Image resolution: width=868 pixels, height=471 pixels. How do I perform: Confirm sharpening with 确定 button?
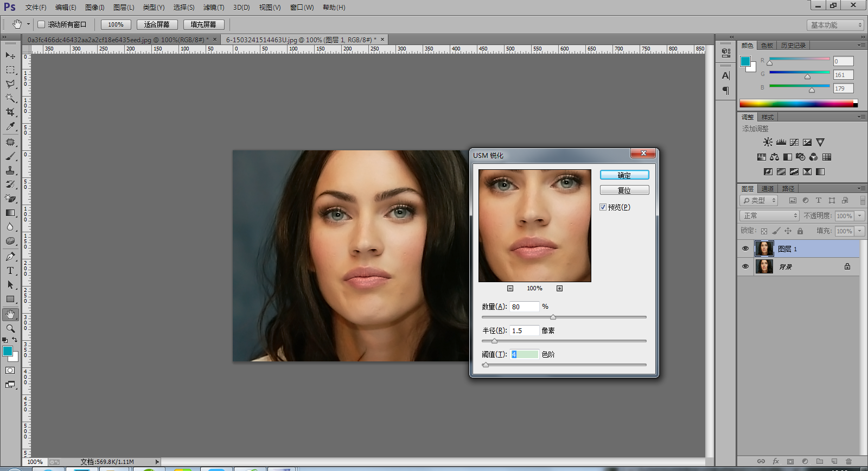pos(624,175)
